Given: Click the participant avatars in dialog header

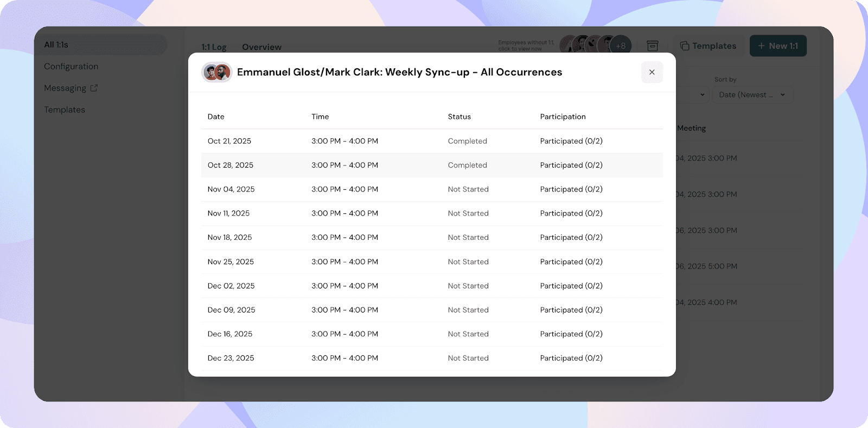Looking at the screenshot, I should click(216, 72).
